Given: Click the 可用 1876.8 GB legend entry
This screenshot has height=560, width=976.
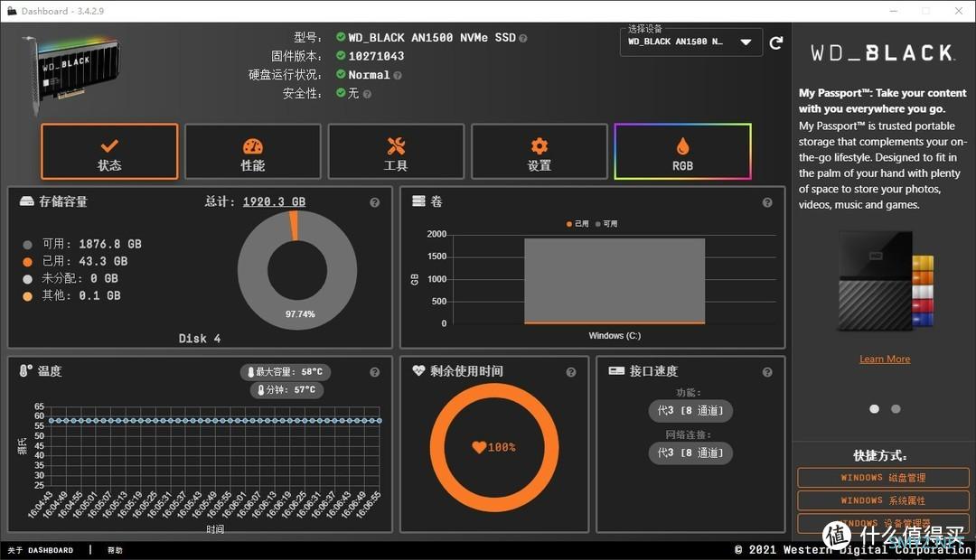Looking at the screenshot, I should pos(82,244).
